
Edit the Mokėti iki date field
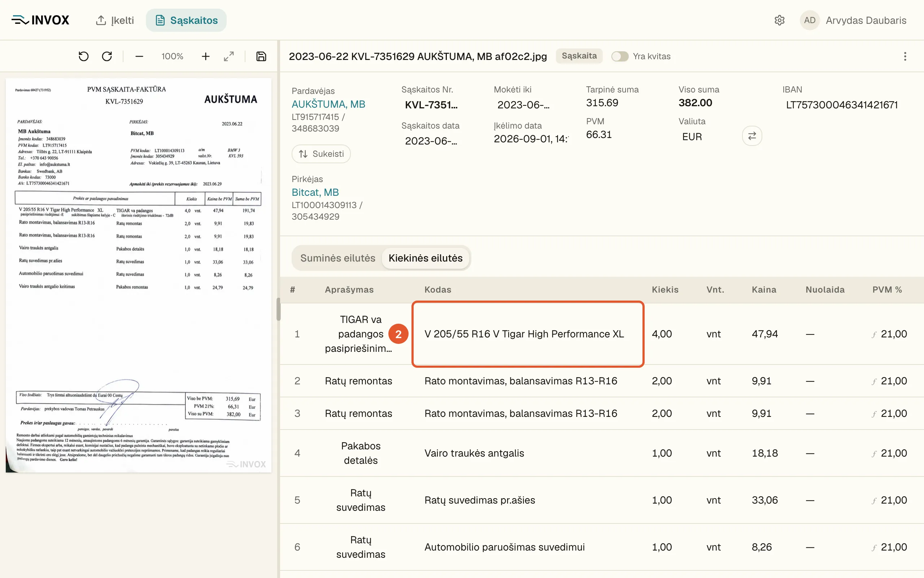[x=524, y=105]
